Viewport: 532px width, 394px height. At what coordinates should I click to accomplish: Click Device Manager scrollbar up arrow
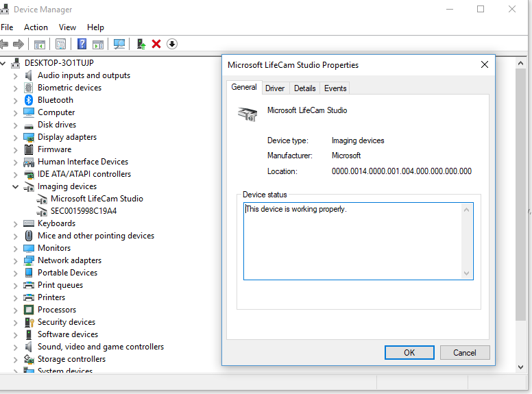point(521,63)
